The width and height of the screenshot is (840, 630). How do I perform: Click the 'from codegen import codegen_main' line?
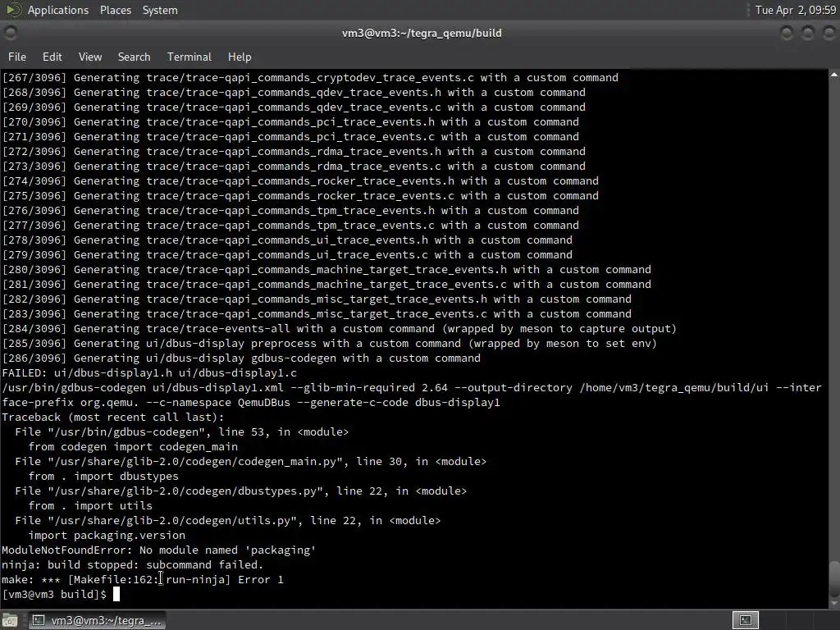coord(133,447)
